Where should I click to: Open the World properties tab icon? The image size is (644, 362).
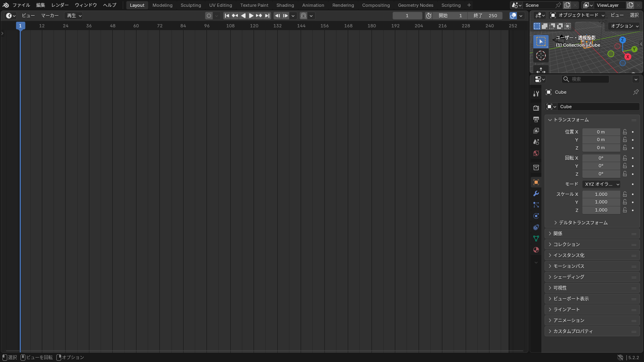tap(536, 153)
